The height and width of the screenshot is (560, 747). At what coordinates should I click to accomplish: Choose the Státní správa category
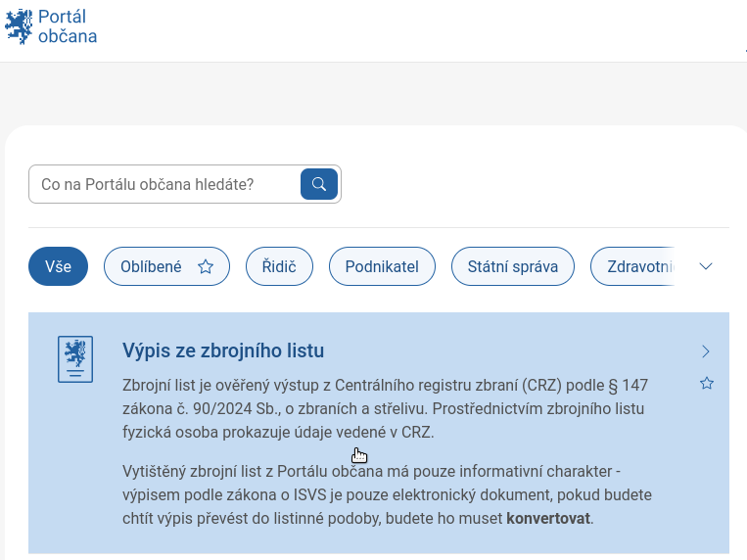click(x=513, y=266)
